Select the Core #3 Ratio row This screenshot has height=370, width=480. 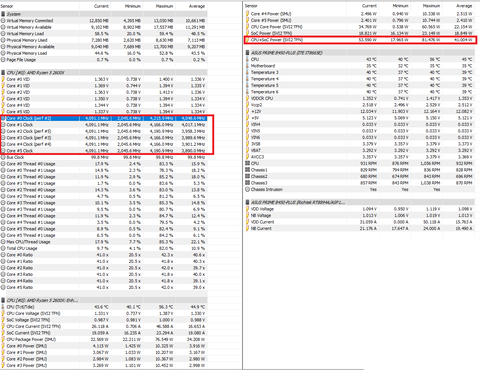pyautogui.click(x=104, y=274)
